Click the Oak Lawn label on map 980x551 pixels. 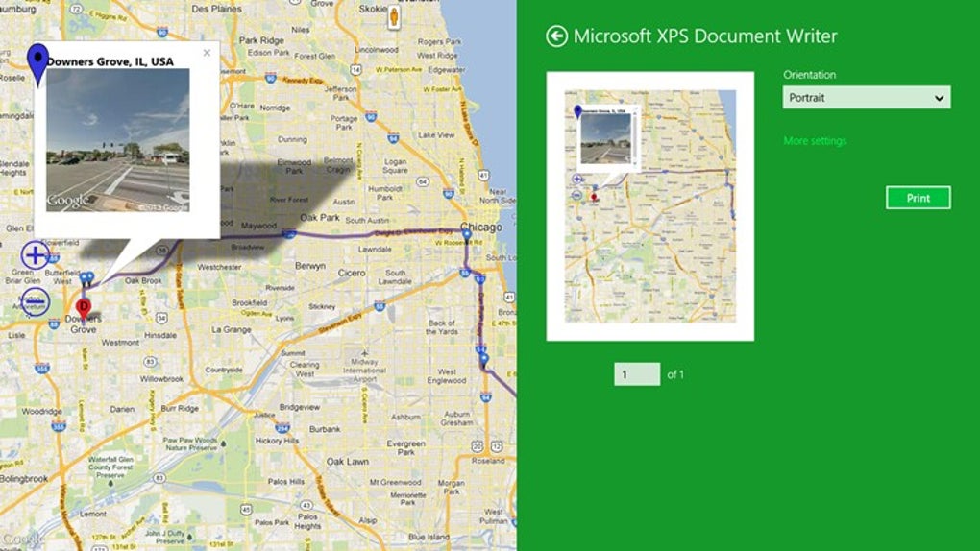pos(348,462)
